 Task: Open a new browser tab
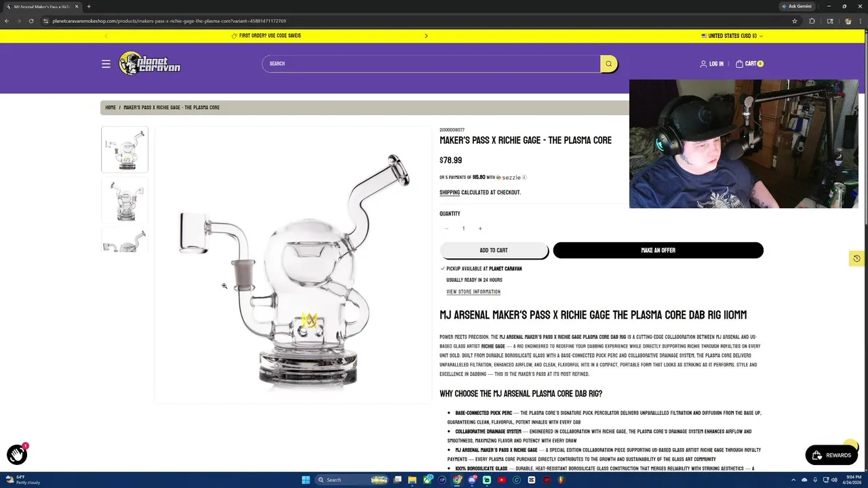(x=89, y=7)
